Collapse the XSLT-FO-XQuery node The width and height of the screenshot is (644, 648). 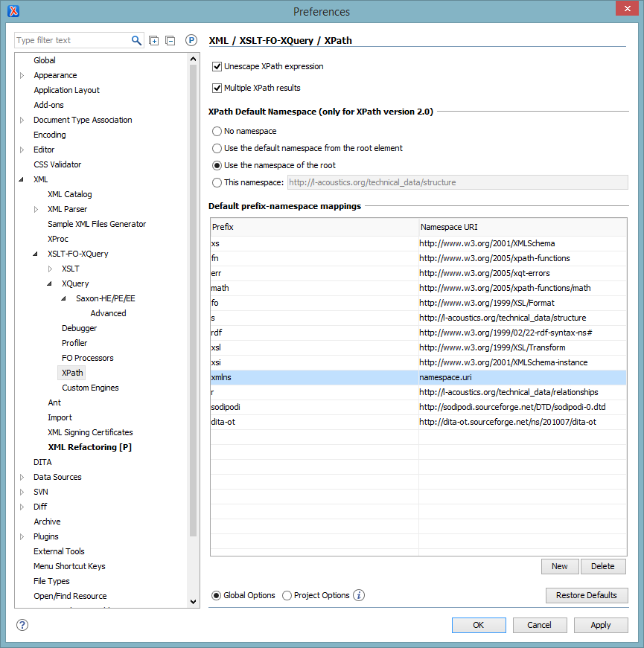(x=36, y=254)
